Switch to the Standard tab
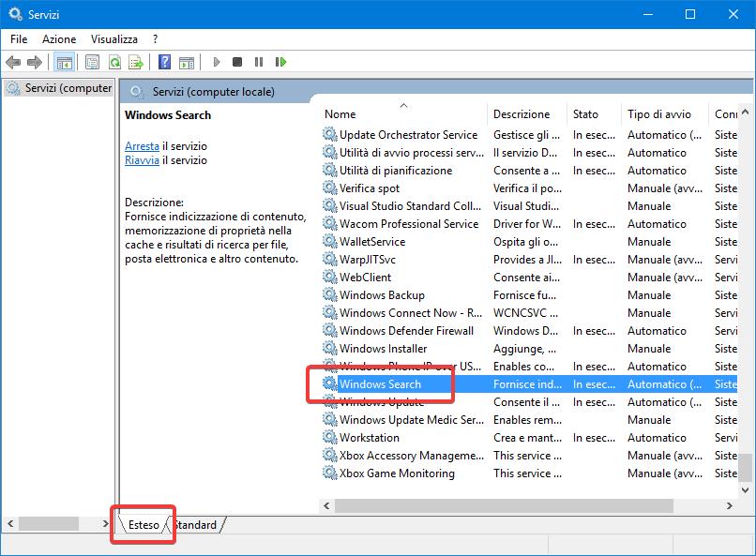This screenshot has height=556, width=756. tap(195, 525)
